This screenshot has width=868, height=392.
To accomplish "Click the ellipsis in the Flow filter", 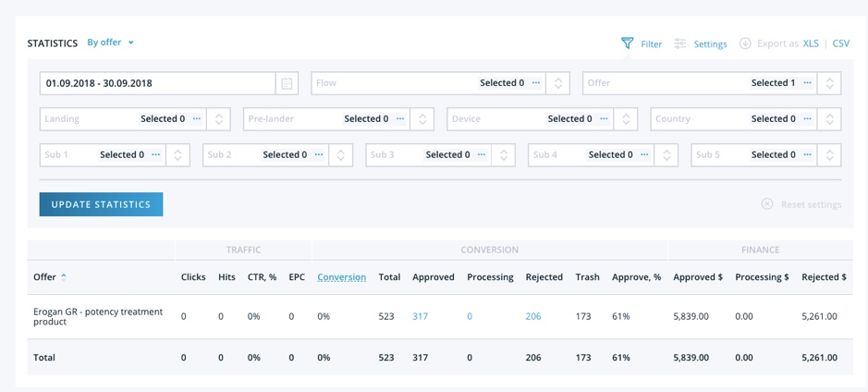I will pyautogui.click(x=536, y=83).
